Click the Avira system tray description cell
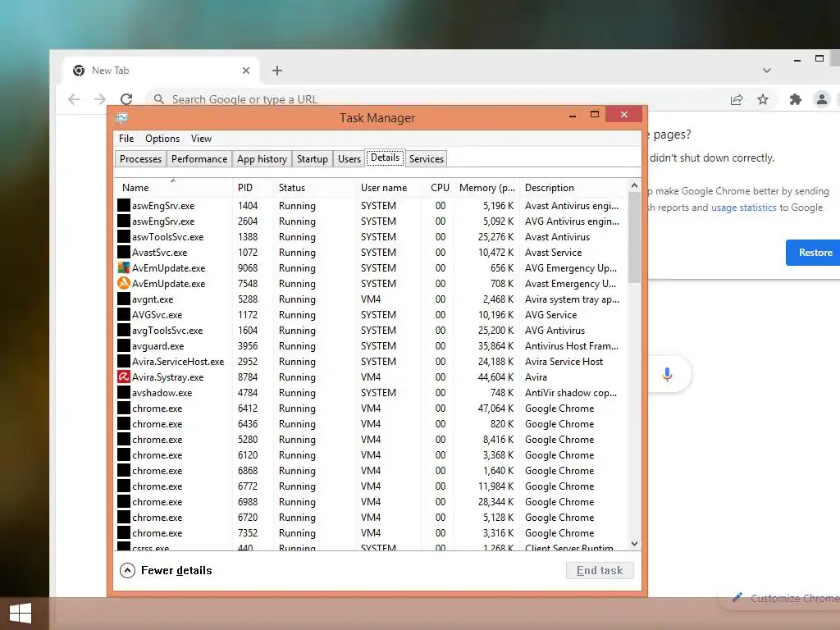 pos(572,299)
